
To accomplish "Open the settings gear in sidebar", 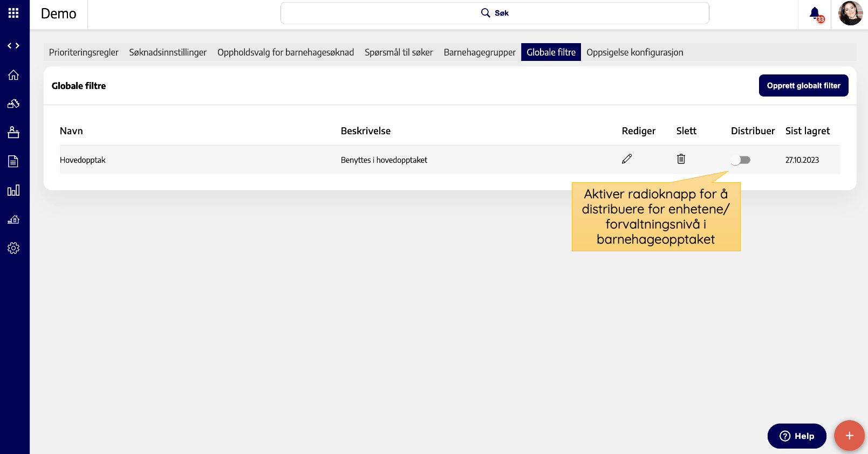I will coord(13,248).
